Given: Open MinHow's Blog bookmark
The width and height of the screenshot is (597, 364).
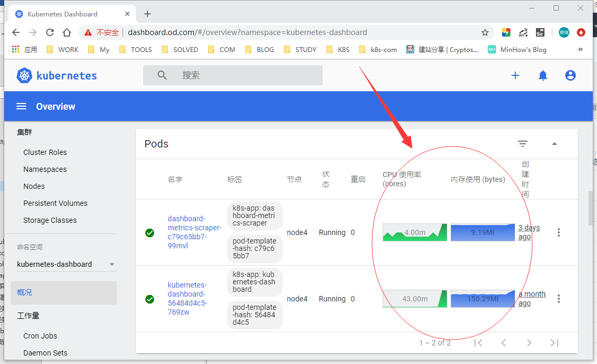Looking at the screenshot, I should [x=517, y=49].
